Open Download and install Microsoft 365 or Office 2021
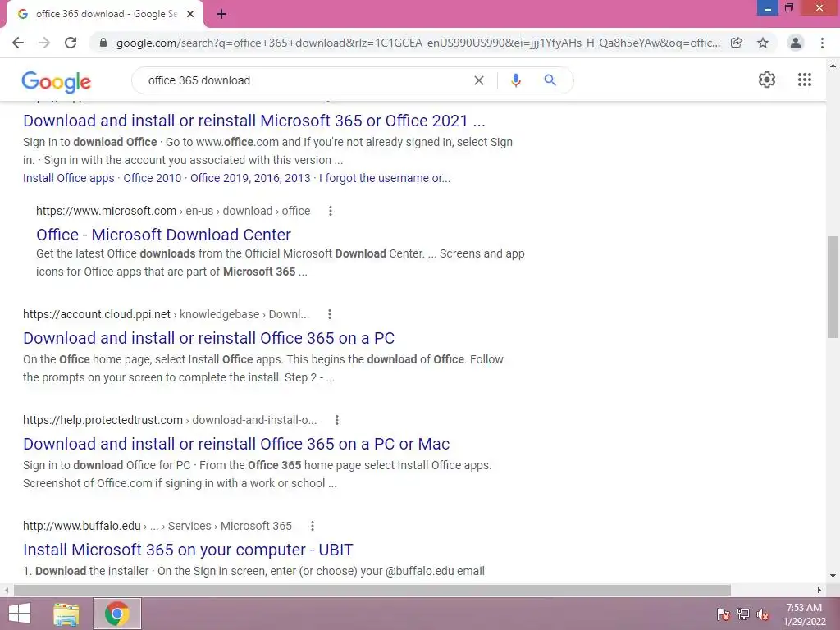Viewport: 840px width, 630px height. click(x=254, y=121)
